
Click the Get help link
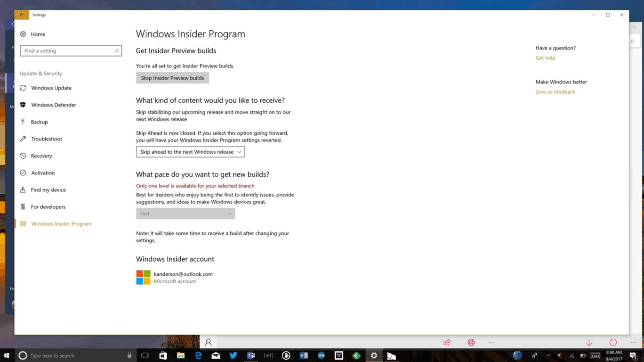(545, 58)
